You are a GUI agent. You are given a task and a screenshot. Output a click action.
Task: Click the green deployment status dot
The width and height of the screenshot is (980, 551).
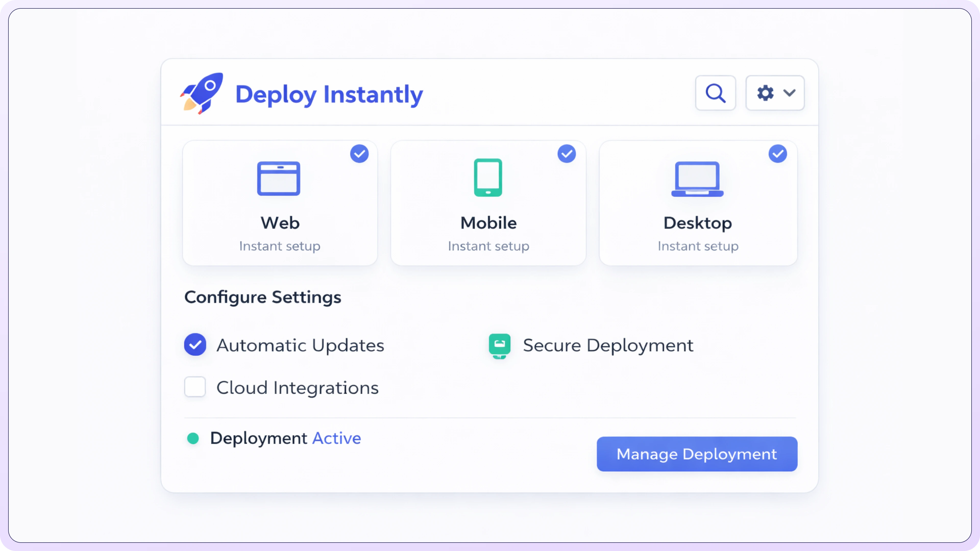tap(193, 438)
